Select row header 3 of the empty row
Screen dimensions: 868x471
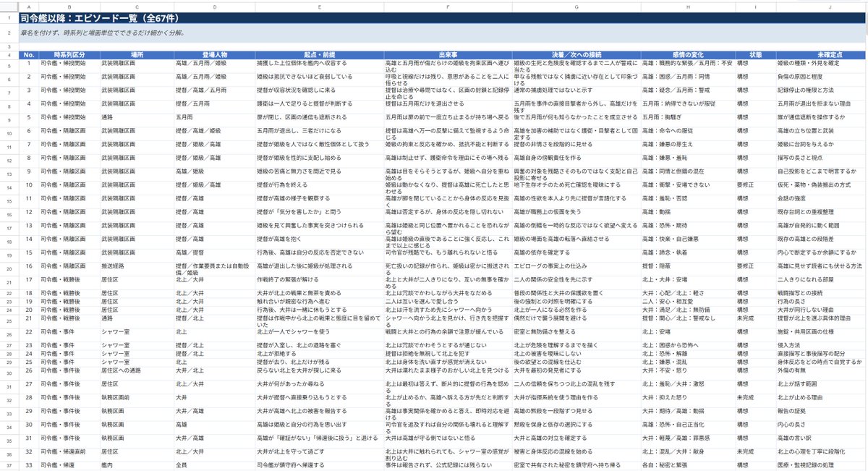click(x=9, y=47)
